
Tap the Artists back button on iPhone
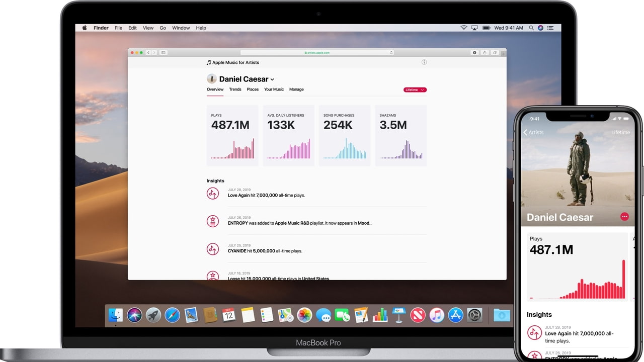click(533, 132)
